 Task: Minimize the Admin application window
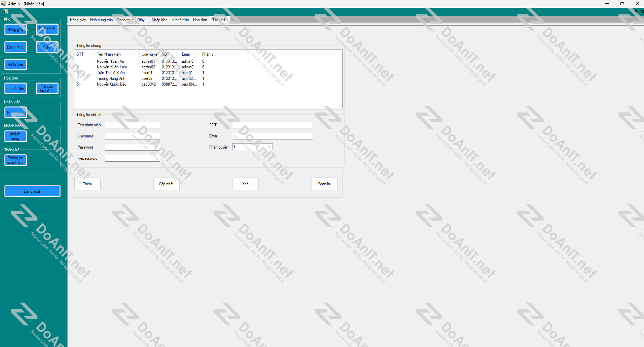click(607, 4)
